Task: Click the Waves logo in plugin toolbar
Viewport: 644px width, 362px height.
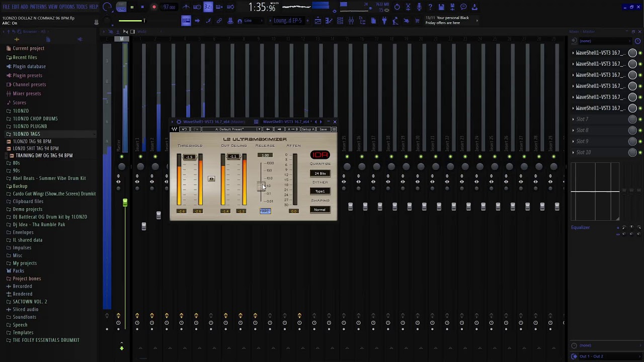Action: pos(175,129)
